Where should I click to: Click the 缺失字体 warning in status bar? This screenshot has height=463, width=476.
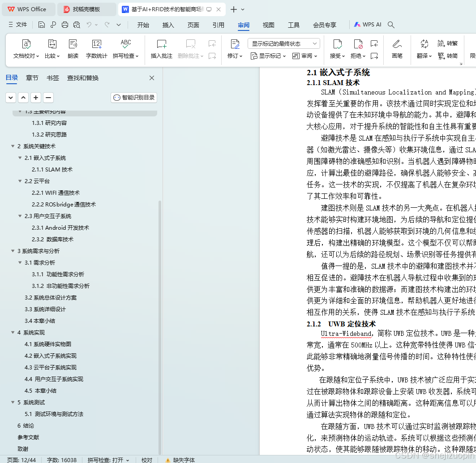[180, 460]
